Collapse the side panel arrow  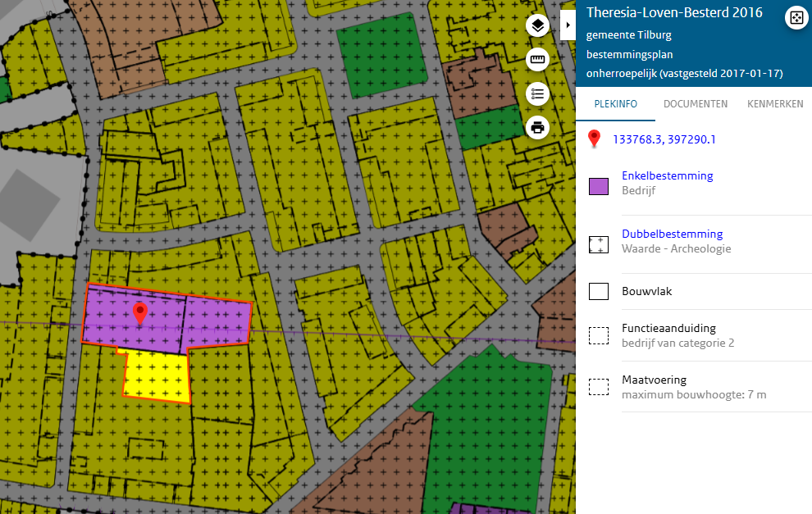568,25
